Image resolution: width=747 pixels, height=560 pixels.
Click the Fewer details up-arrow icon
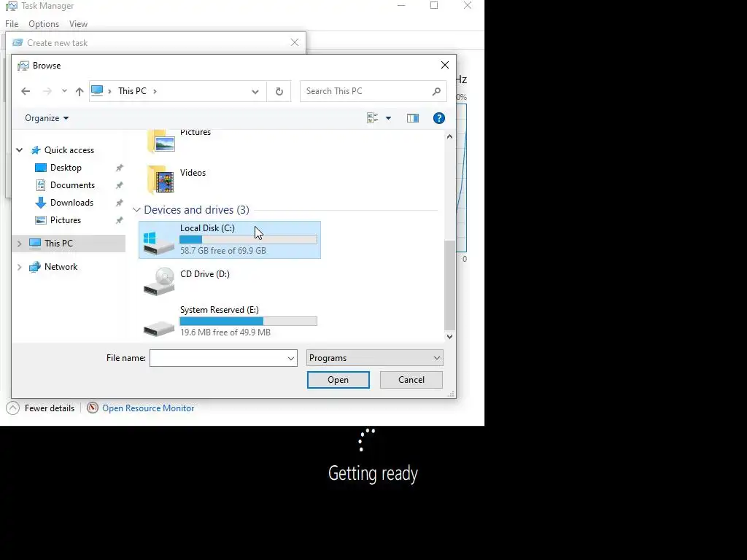click(x=13, y=408)
